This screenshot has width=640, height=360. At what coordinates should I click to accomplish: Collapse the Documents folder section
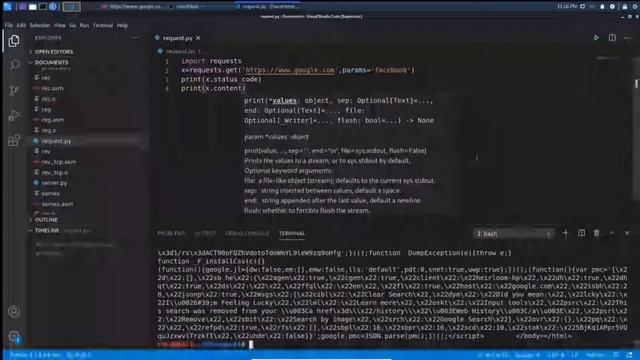coord(51,62)
